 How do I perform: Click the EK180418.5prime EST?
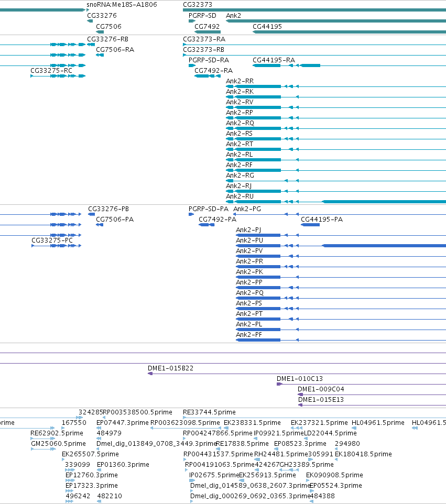pos(336,459)
